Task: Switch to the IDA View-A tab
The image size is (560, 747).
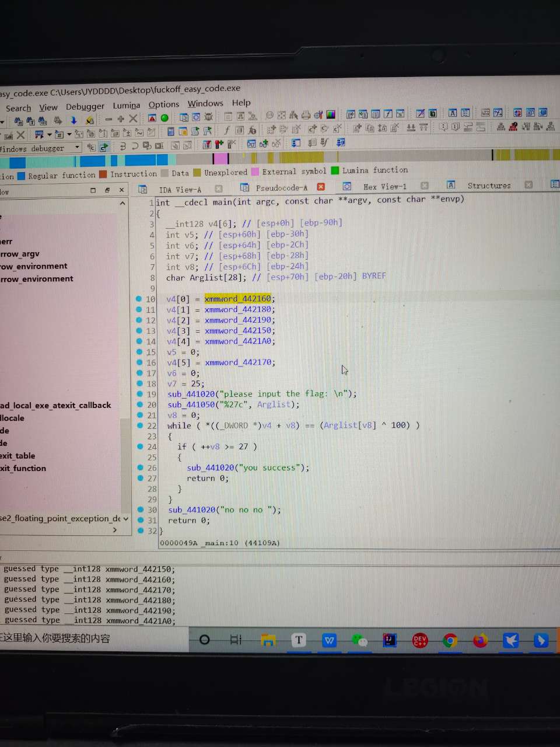Action: (x=180, y=189)
